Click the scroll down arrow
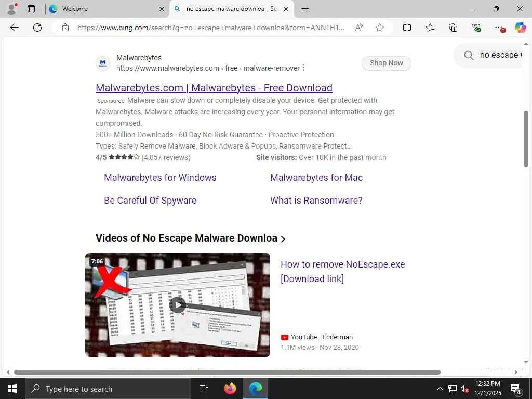Image resolution: width=532 pixels, height=399 pixels. pyautogui.click(x=526, y=362)
